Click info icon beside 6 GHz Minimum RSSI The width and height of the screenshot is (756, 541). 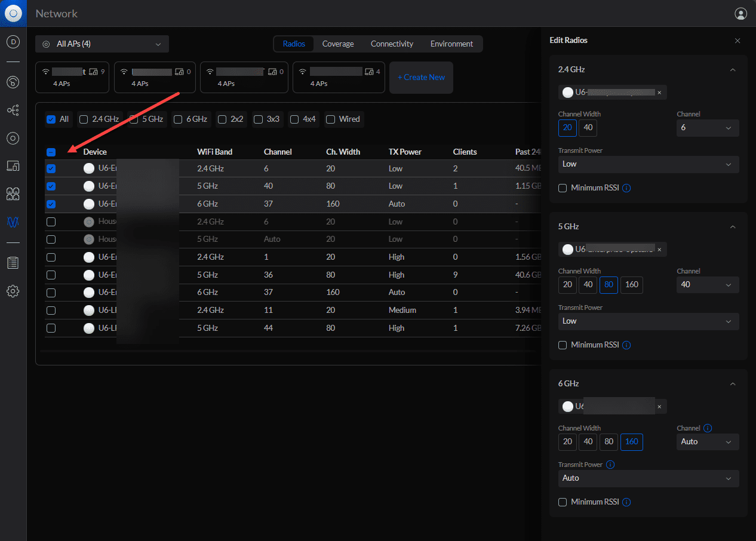pos(626,502)
